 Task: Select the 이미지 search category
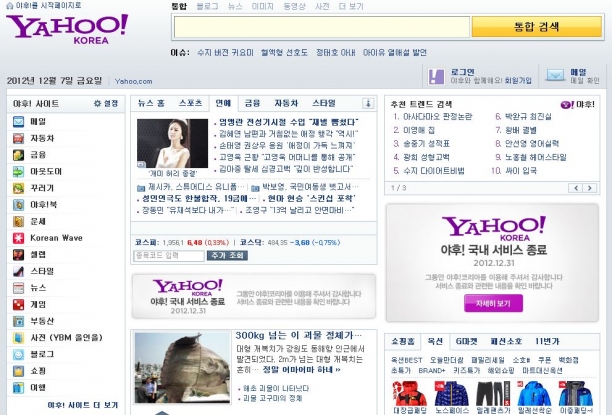263,6
